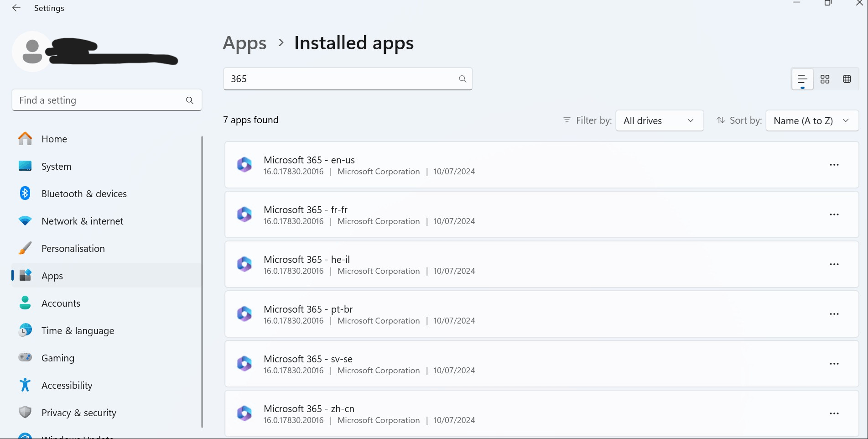Open Time & language settings
This screenshot has width=868, height=439.
point(107,330)
